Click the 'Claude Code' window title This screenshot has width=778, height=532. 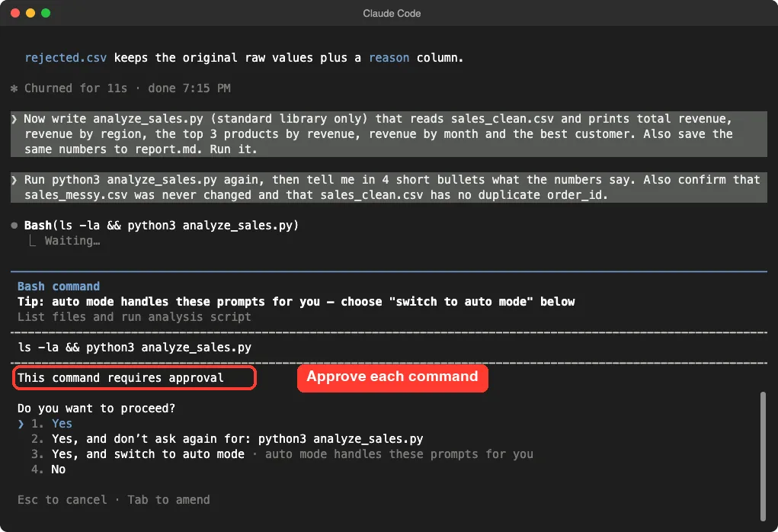click(x=392, y=14)
